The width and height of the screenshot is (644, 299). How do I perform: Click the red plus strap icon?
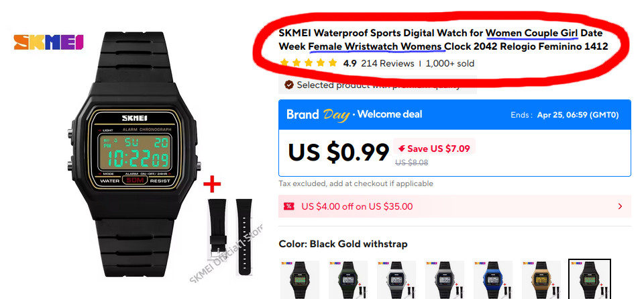pos(212,185)
